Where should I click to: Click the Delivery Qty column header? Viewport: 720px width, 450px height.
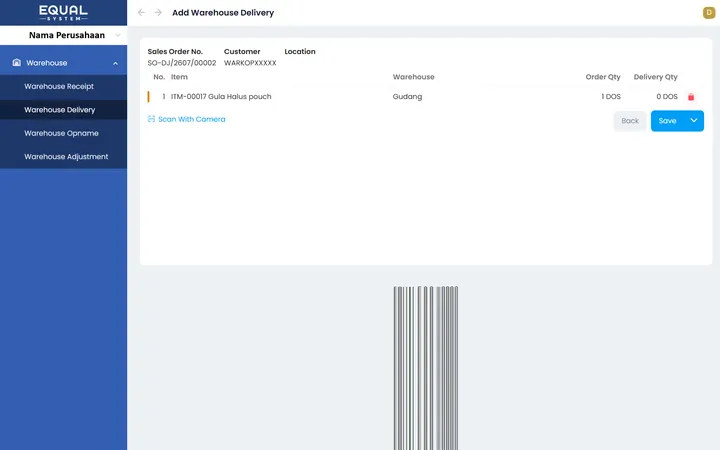[x=655, y=77]
